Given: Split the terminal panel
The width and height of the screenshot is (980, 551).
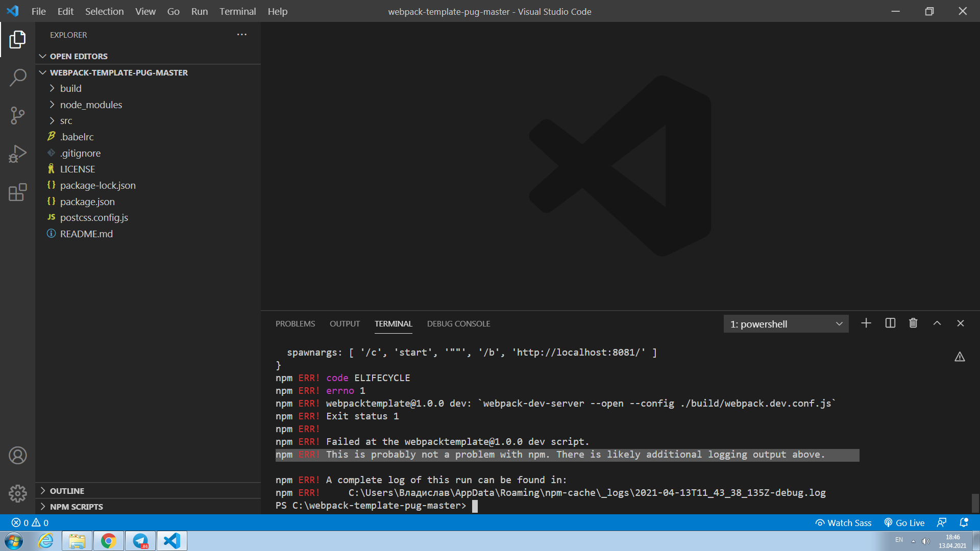Looking at the screenshot, I should (890, 323).
